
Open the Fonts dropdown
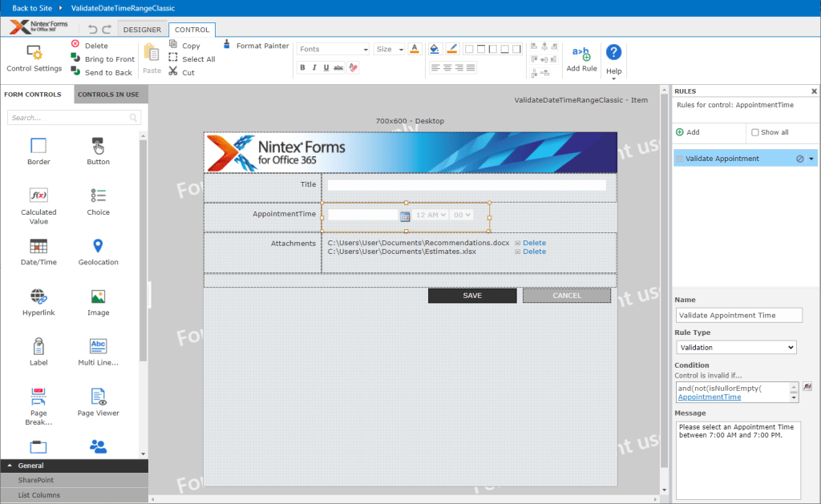point(332,48)
